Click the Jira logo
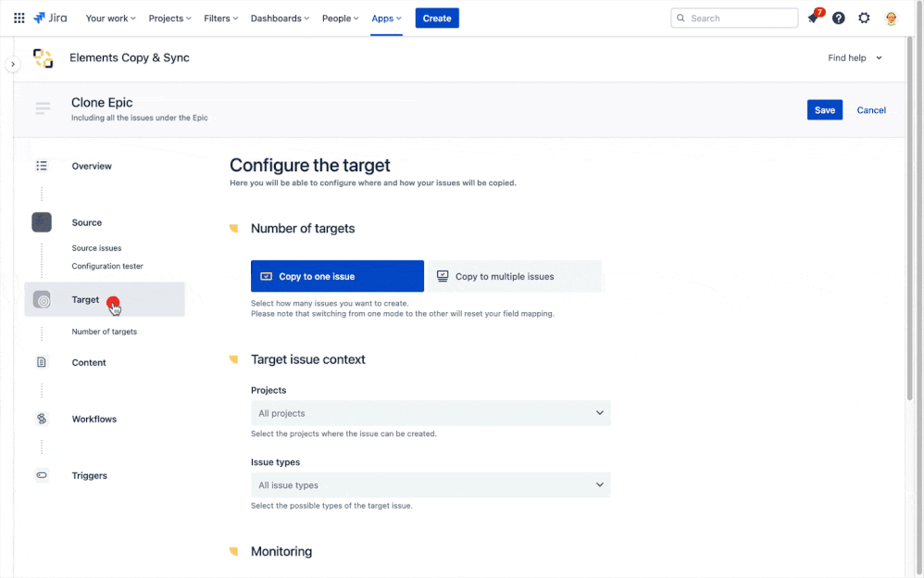 click(50, 19)
